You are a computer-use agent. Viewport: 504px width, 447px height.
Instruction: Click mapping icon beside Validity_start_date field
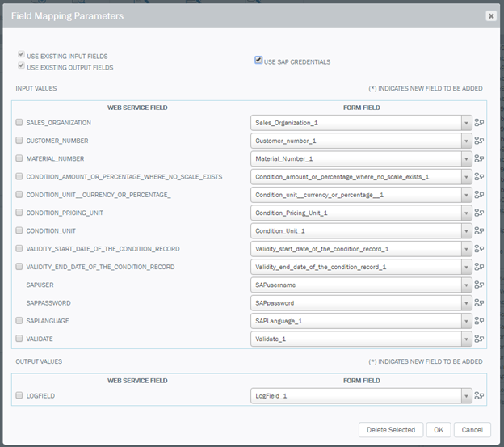point(479,249)
